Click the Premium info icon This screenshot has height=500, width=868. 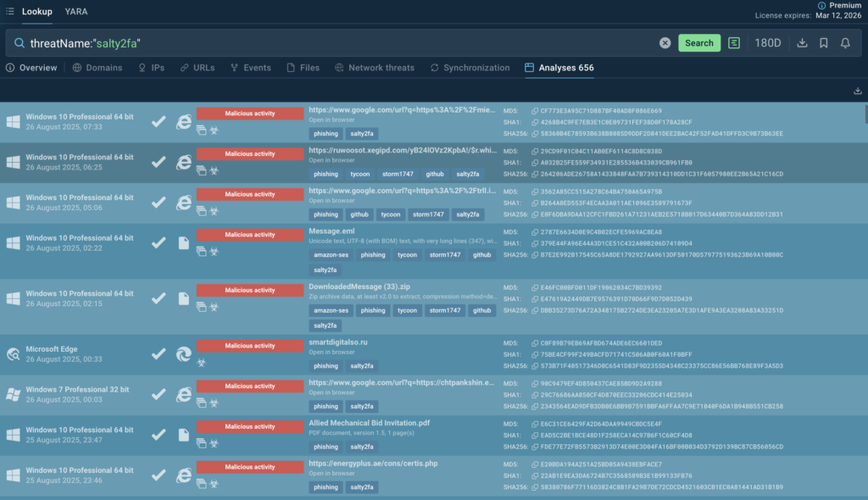(x=821, y=5)
